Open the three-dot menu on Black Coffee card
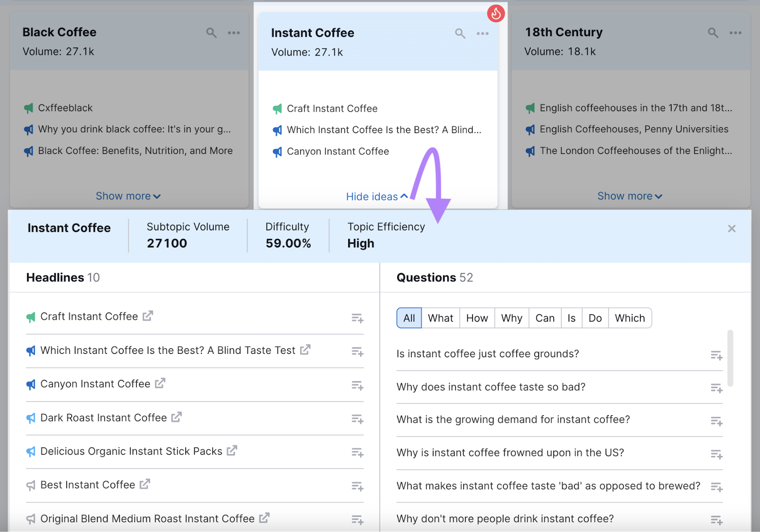The image size is (760, 532). point(234,33)
